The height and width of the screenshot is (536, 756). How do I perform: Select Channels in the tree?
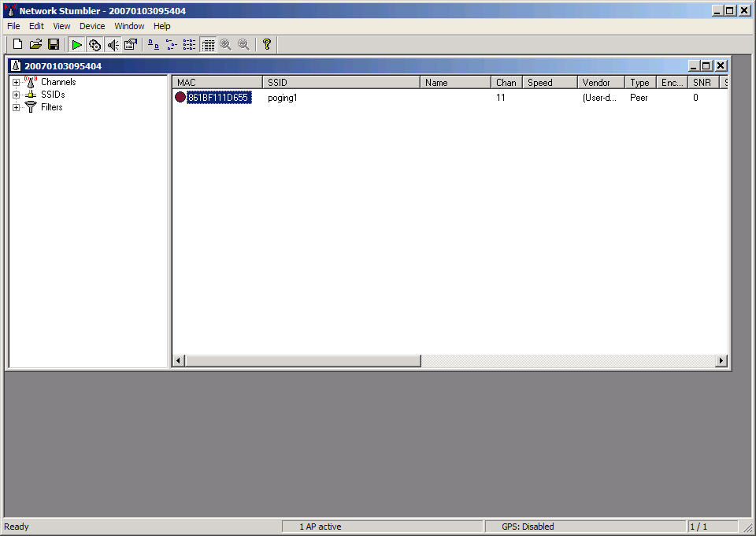pyautogui.click(x=58, y=82)
